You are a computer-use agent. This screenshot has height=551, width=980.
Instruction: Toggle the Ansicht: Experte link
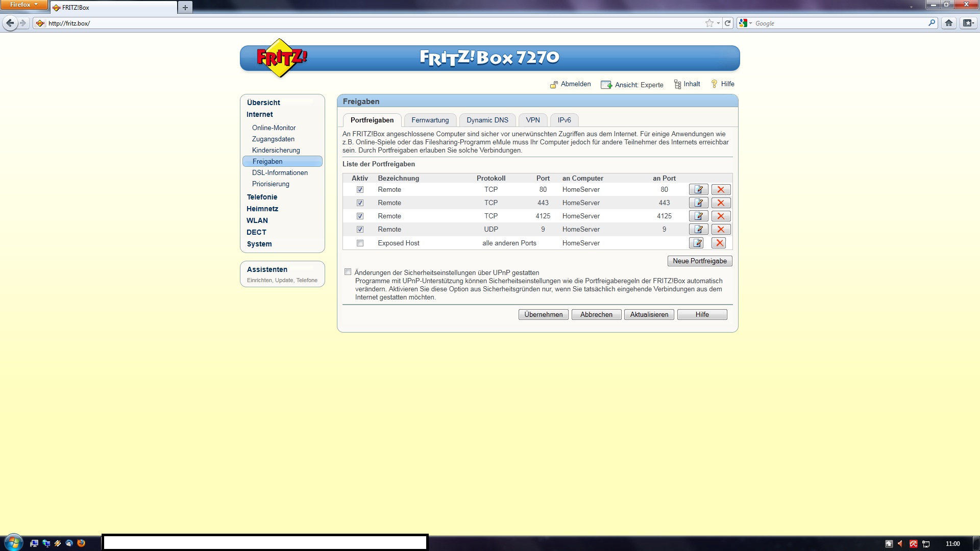632,85
